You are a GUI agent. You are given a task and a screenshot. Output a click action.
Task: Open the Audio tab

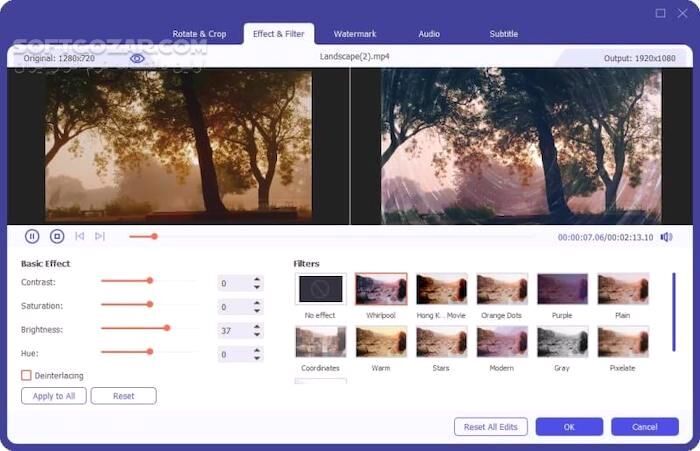coord(429,34)
